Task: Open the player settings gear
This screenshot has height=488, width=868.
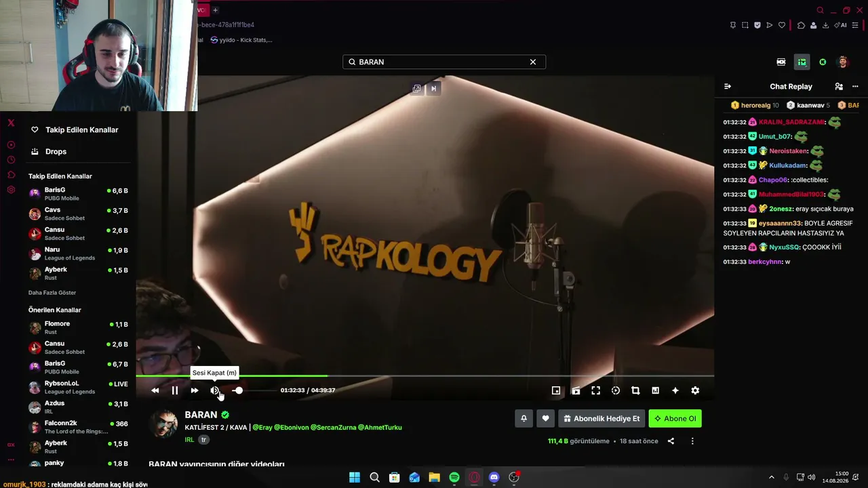Action: 695,390
